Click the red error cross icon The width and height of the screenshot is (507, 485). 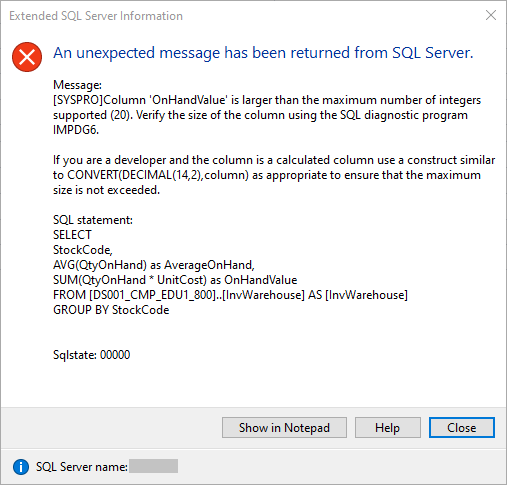[x=27, y=57]
